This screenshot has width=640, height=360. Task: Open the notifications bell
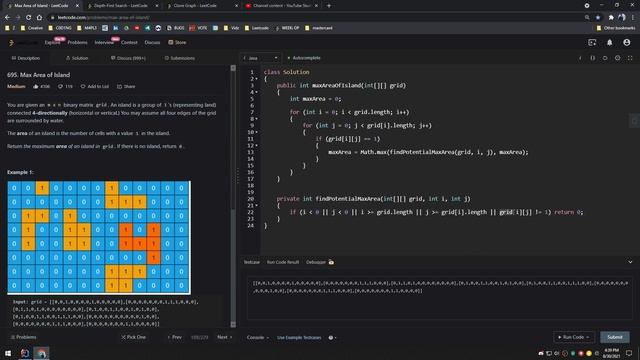[609, 42]
